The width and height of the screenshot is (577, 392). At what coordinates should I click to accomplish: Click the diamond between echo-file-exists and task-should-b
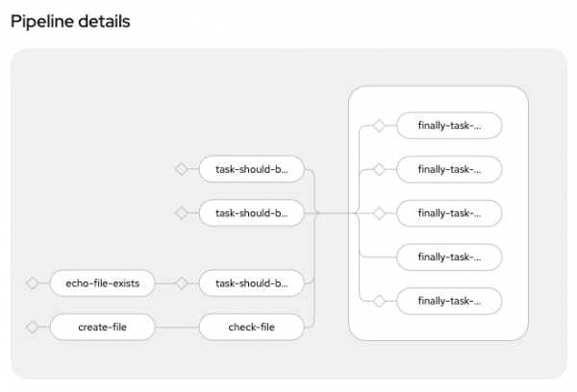(180, 283)
